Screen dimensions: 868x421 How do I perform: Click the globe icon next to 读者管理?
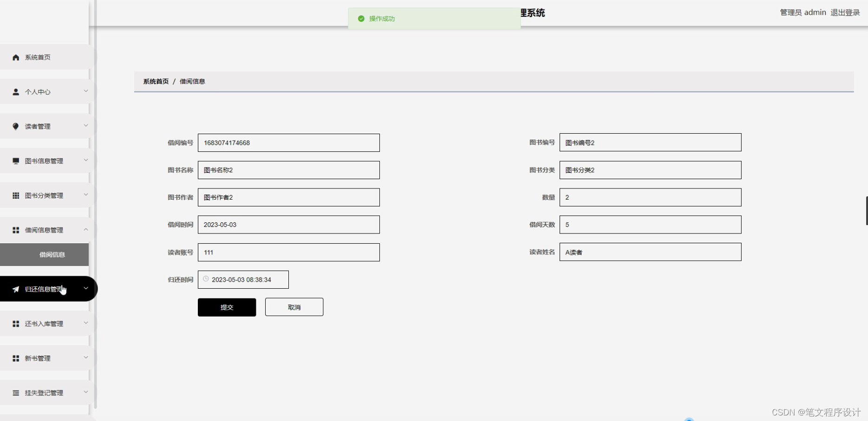click(x=15, y=126)
